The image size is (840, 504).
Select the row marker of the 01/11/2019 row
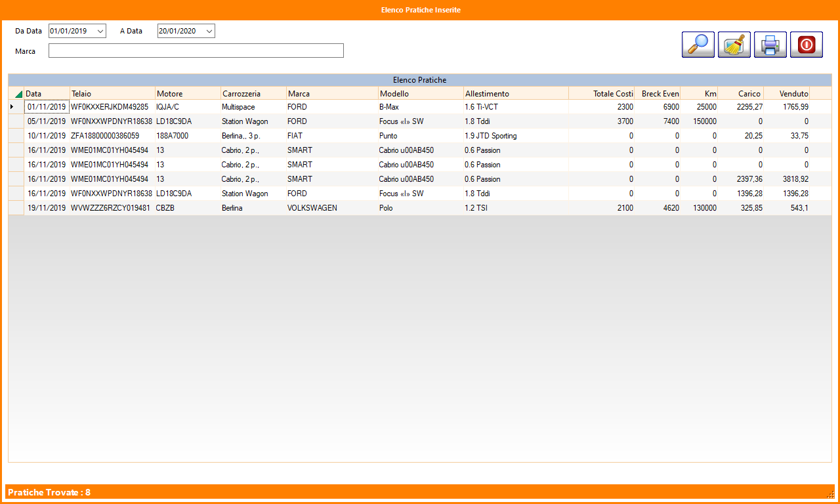[16, 106]
